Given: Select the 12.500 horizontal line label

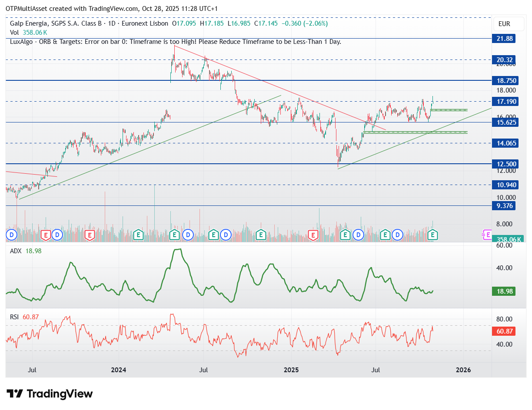Looking at the screenshot, I should [504, 164].
